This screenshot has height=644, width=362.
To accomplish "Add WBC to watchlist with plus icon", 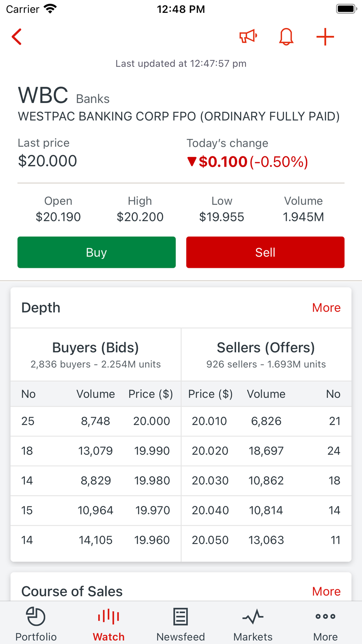I will coord(325,36).
